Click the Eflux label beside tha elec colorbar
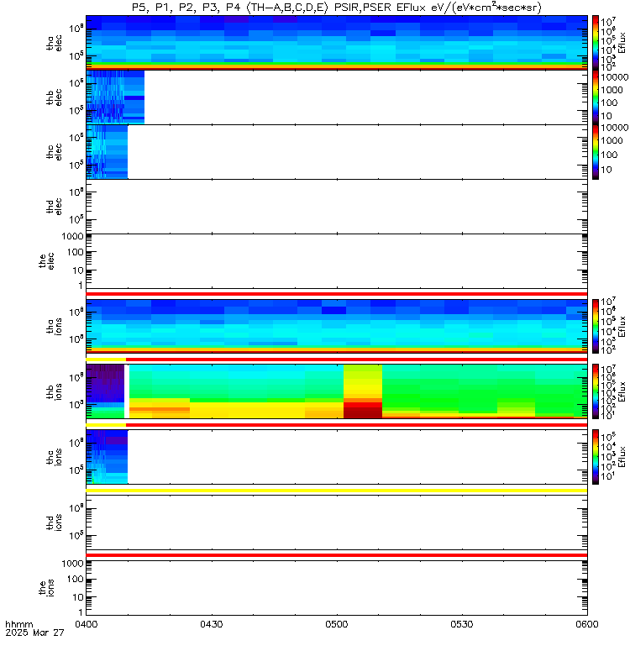630x672 pixels. pyautogui.click(x=622, y=43)
